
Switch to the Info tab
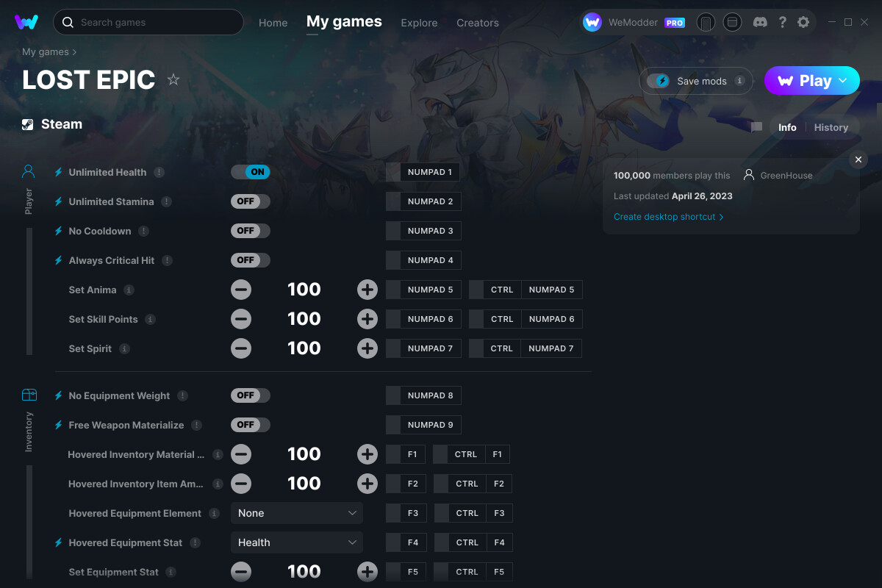coord(787,127)
